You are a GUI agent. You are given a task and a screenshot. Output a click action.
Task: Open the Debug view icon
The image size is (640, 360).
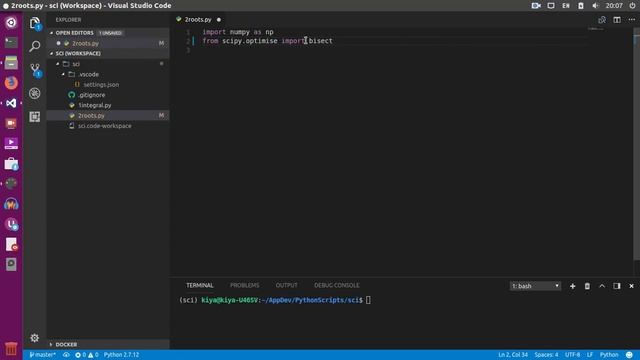pyautogui.click(x=35, y=93)
